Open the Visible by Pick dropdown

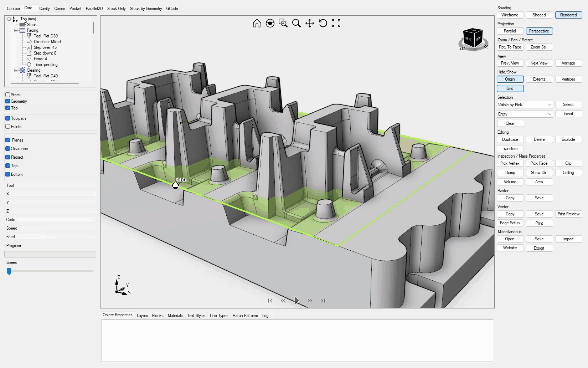point(525,105)
